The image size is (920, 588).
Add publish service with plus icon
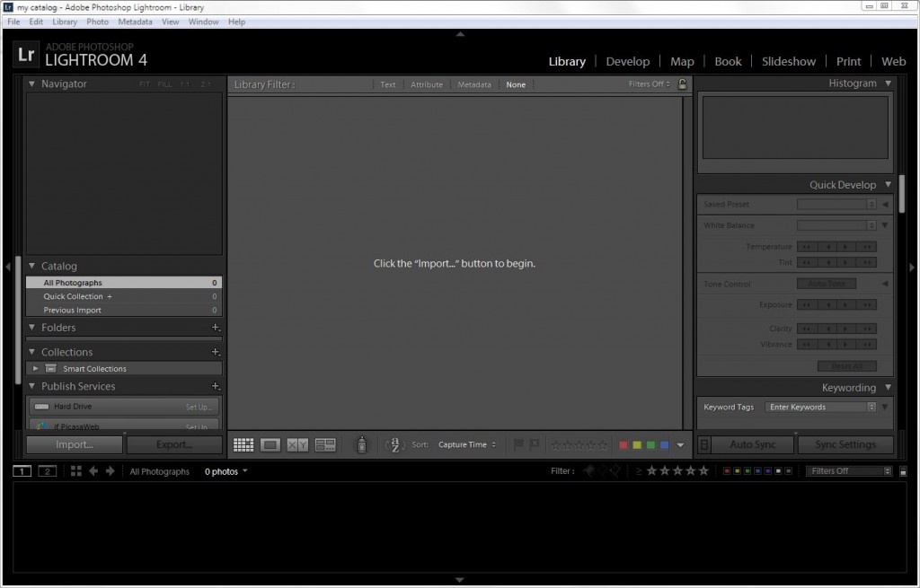coord(216,386)
